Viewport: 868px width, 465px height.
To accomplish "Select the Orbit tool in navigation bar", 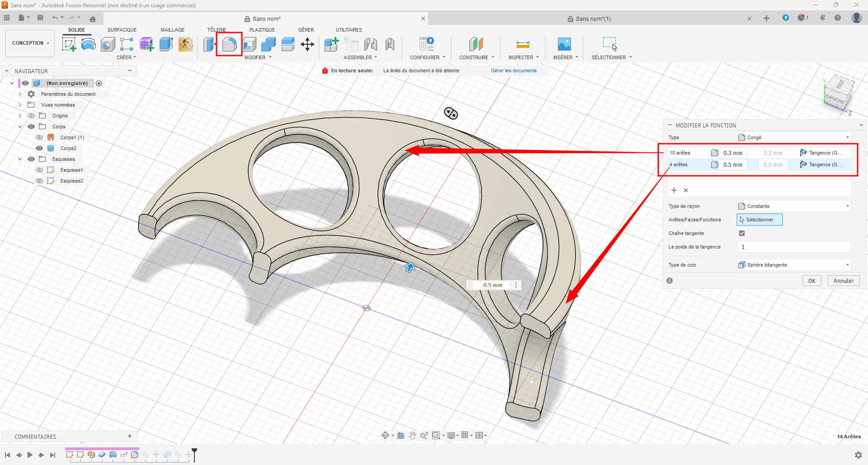I will point(385,435).
